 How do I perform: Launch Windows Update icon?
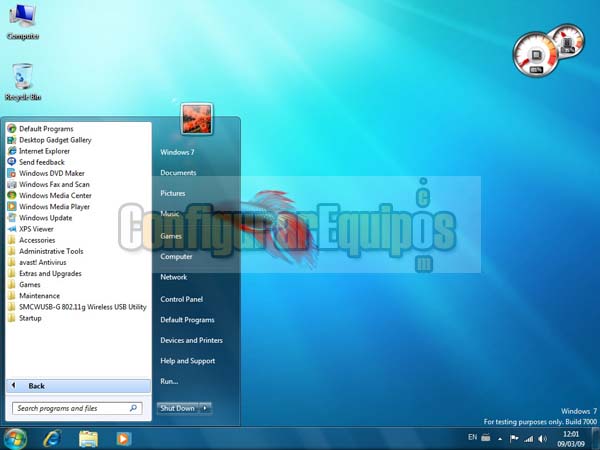click(x=12, y=217)
